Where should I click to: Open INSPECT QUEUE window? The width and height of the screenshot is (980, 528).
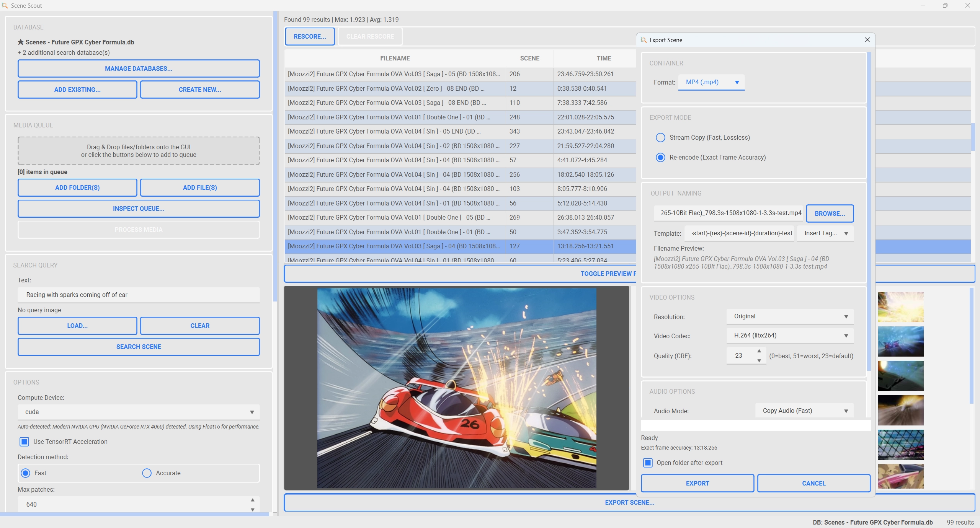click(139, 209)
